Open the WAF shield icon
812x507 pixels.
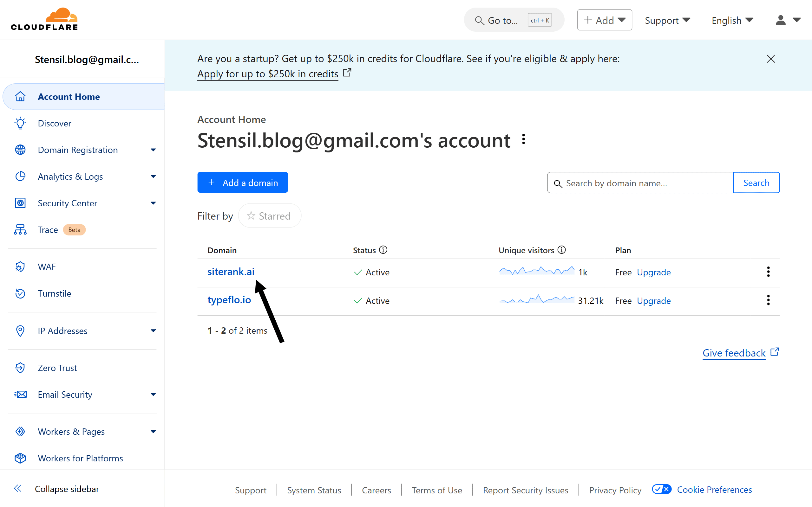[x=20, y=266]
